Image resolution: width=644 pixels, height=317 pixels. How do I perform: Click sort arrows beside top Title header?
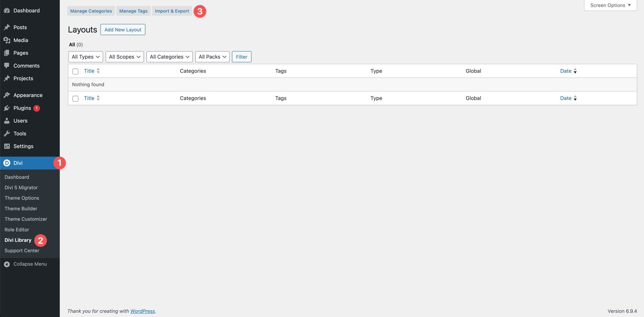click(x=98, y=71)
